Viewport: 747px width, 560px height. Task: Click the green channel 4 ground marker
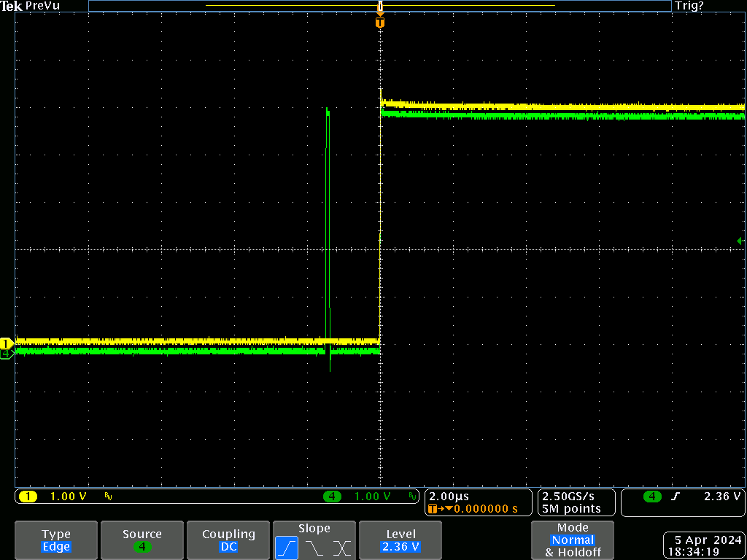click(x=7, y=354)
